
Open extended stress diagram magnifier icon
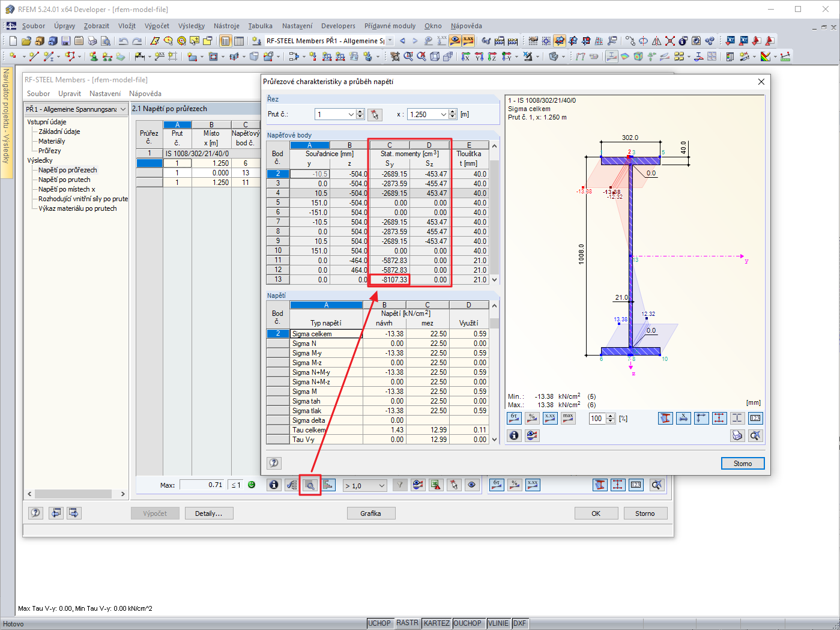[310, 485]
